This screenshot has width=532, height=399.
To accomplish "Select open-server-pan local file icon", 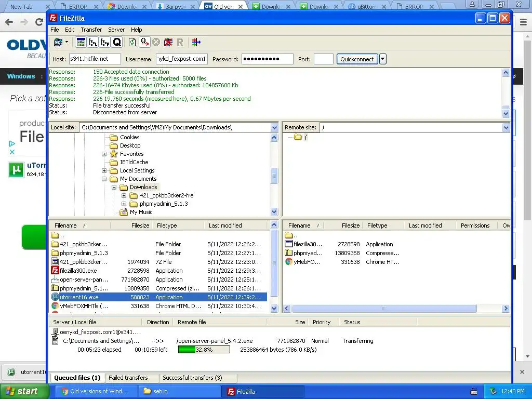I will pos(55,279).
